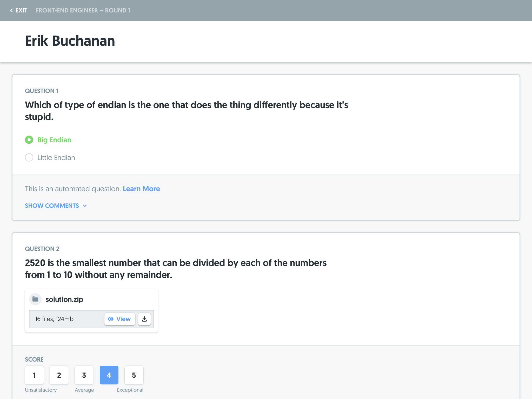Toggle the selected score 4 button
This screenshot has width=532, height=399.
pos(109,375)
